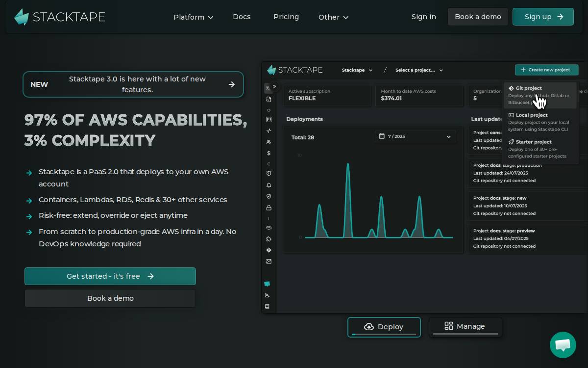The width and height of the screenshot is (588, 368).
Task: Select the Local project menu option
Action: coord(540,122)
